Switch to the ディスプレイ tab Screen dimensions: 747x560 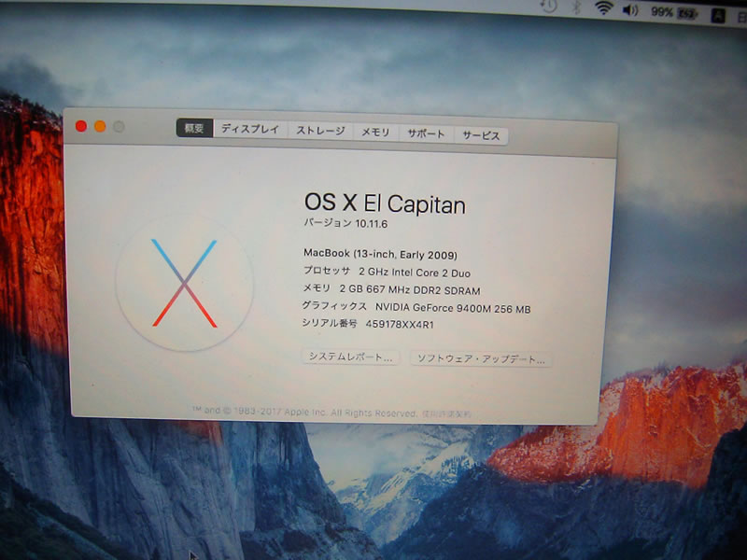[250, 129]
